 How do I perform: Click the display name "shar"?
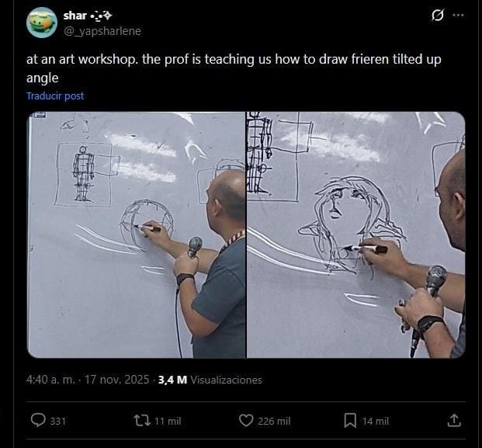point(75,16)
